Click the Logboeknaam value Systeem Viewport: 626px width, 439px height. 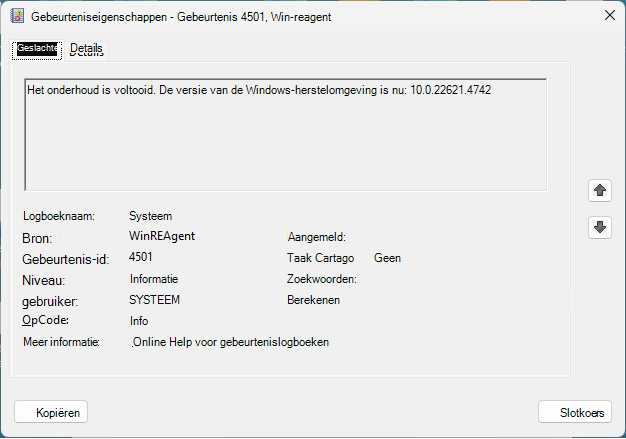coord(151,216)
